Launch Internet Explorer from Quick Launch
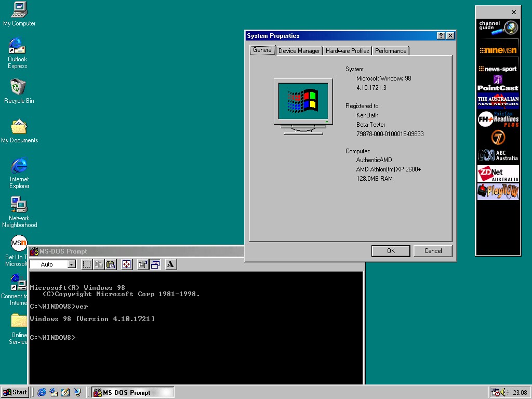The width and height of the screenshot is (532, 399). (42, 392)
